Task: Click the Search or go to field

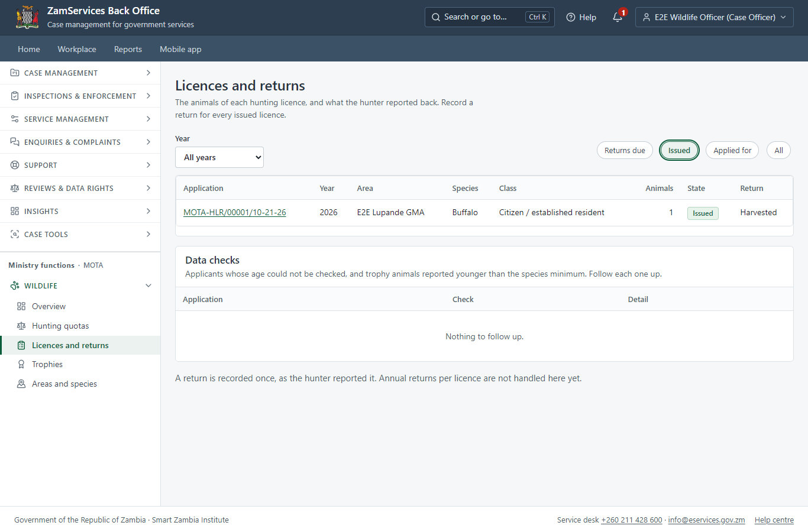Action: (490, 17)
